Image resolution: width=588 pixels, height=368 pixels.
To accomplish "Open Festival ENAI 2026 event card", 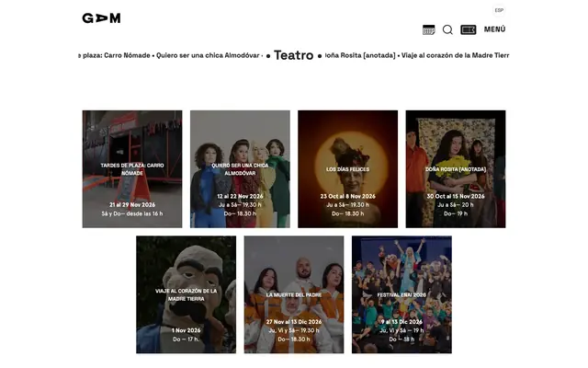I will point(401,294).
